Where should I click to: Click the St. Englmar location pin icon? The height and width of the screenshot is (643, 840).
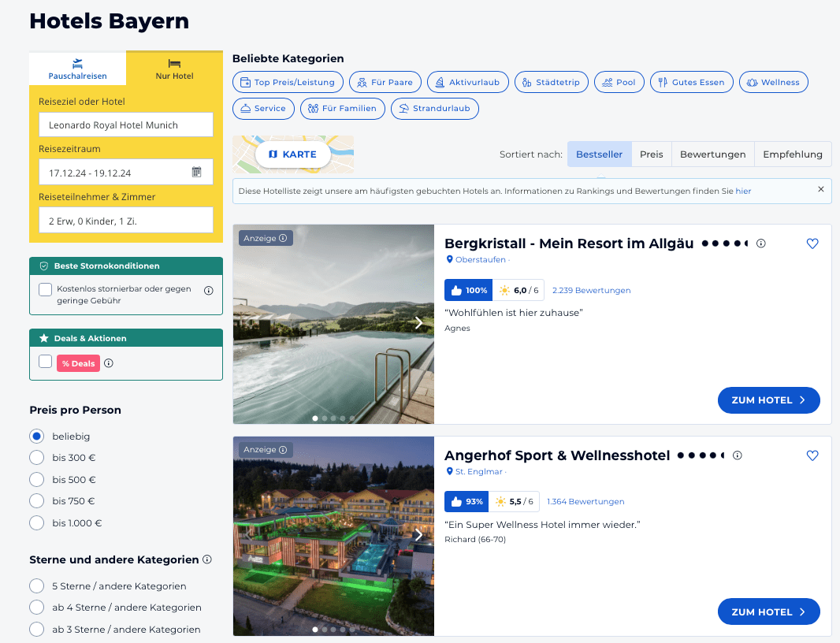(449, 471)
